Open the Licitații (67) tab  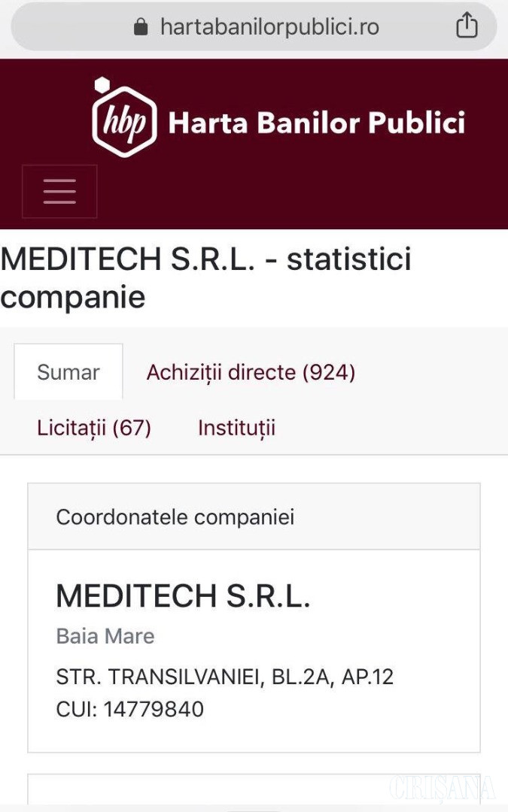pyautogui.click(x=94, y=428)
